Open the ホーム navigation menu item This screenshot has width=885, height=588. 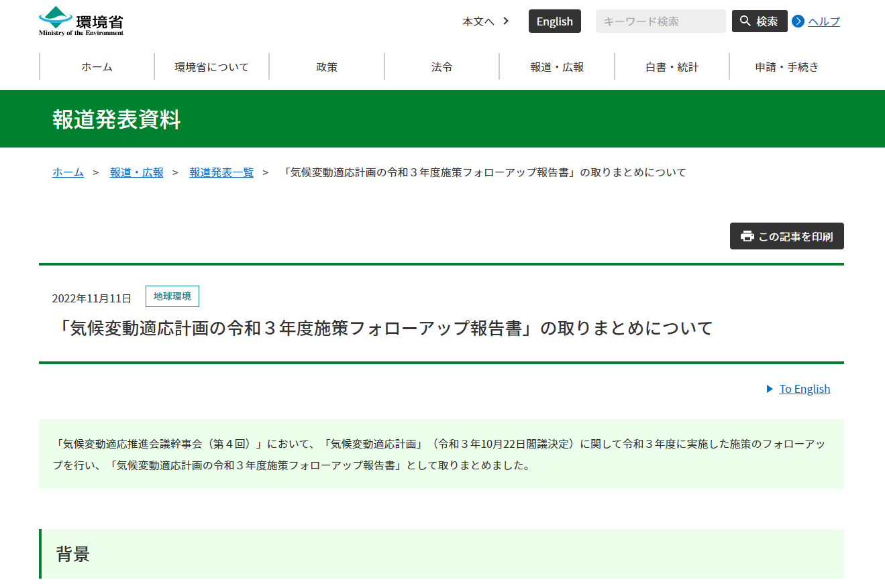coord(97,67)
